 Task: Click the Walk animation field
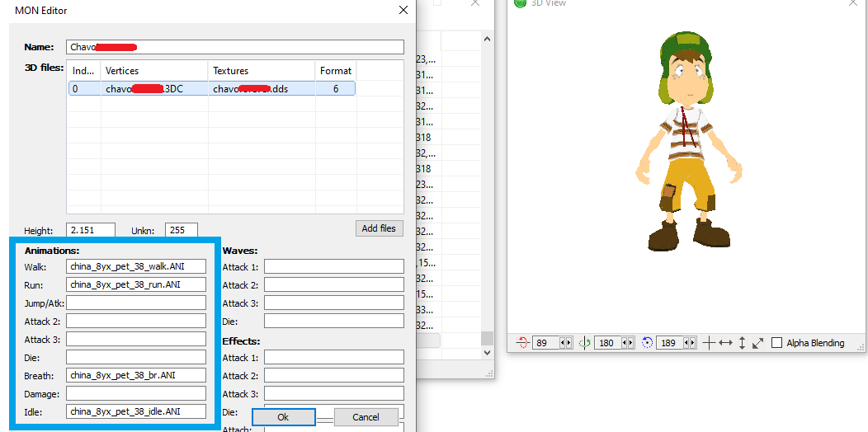point(136,266)
